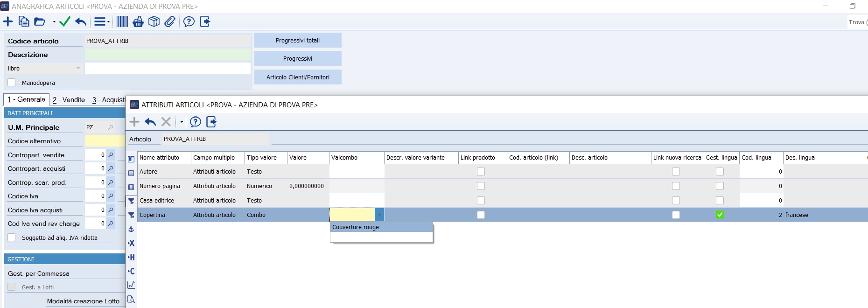Click the yellow Codice alternativo field

pyautogui.click(x=105, y=141)
